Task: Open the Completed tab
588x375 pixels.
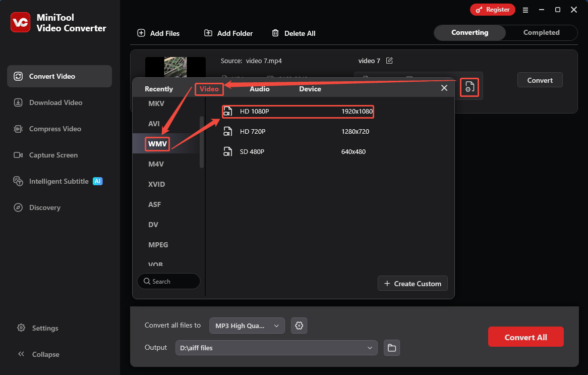Action: point(541,32)
